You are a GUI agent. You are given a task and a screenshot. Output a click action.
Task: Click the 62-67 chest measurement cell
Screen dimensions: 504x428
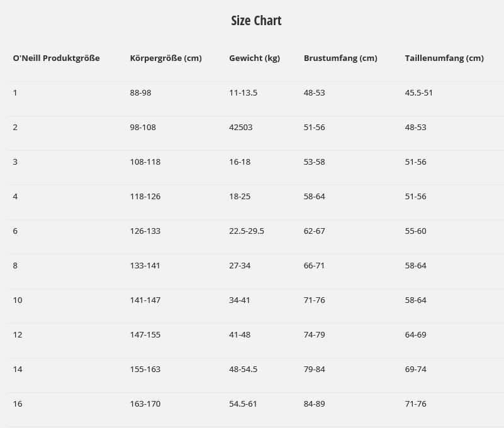(x=314, y=231)
